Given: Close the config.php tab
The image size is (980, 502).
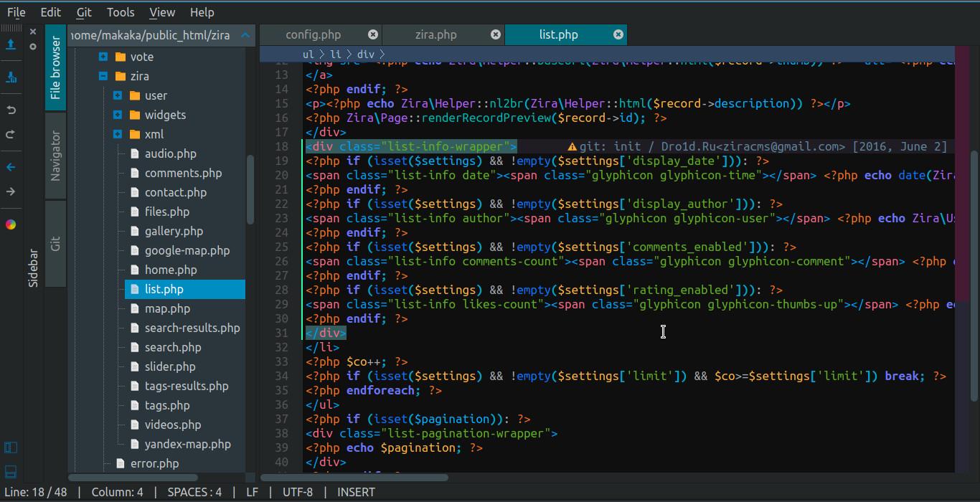Looking at the screenshot, I should pos(373,34).
